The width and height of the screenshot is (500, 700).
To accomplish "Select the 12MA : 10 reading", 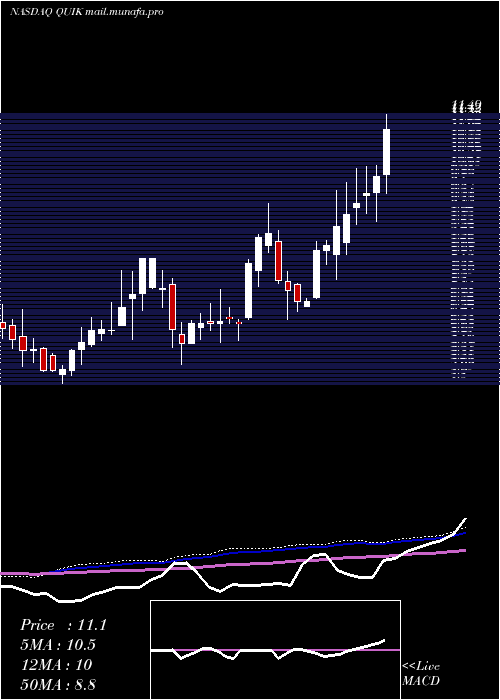I will pos(56,664).
